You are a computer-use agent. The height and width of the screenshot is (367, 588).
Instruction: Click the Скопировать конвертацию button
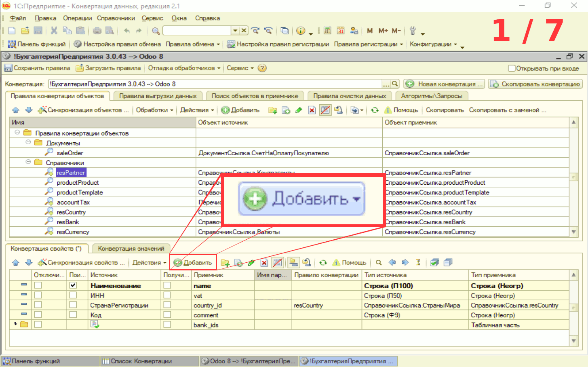535,84
